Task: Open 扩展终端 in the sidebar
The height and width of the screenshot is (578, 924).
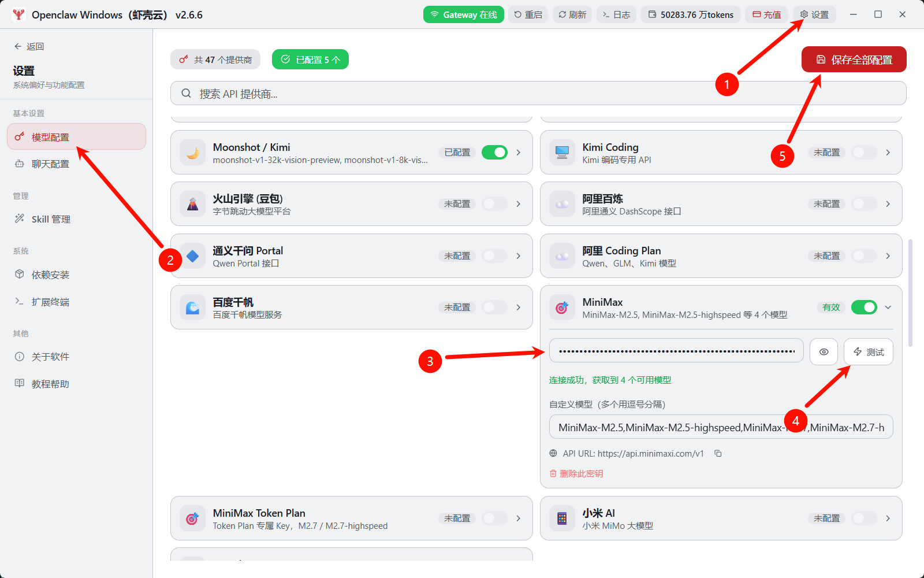Action: pos(76,302)
